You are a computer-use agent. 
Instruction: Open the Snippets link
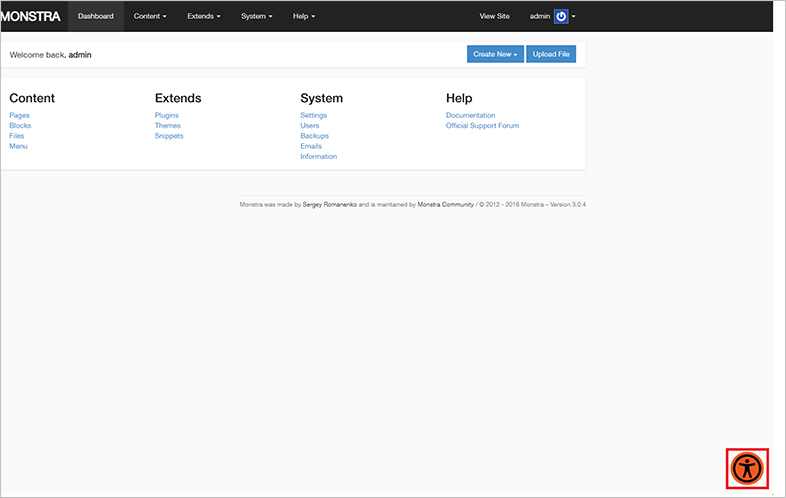pyautogui.click(x=169, y=136)
